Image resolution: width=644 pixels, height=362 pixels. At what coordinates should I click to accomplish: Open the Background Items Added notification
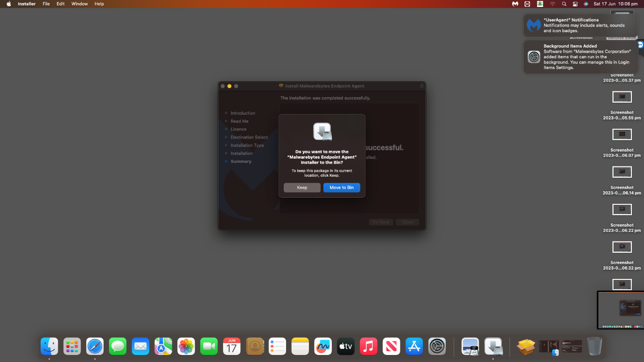click(581, 57)
